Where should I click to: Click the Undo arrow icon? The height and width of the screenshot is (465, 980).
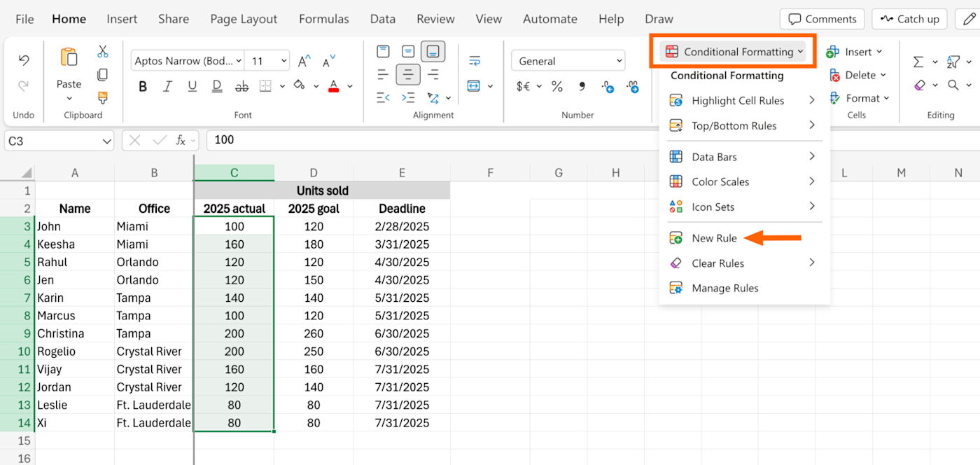click(x=24, y=61)
